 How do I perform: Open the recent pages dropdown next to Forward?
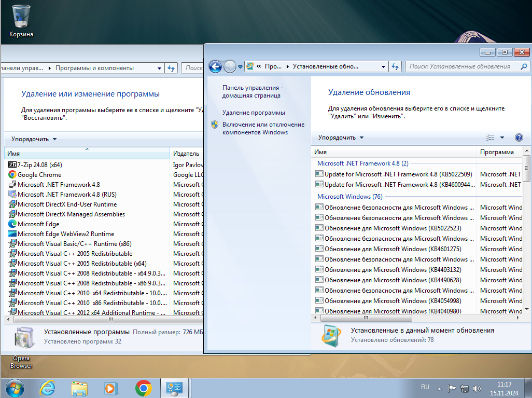240,67
